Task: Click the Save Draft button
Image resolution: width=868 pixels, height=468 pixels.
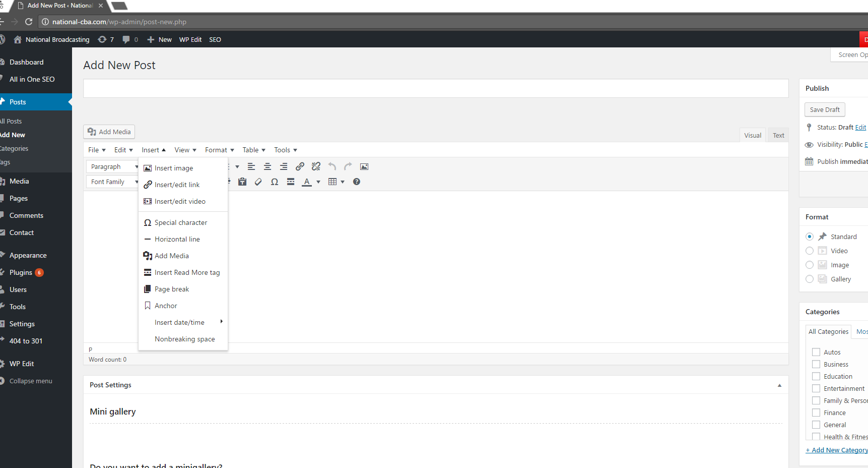Action: (x=824, y=109)
